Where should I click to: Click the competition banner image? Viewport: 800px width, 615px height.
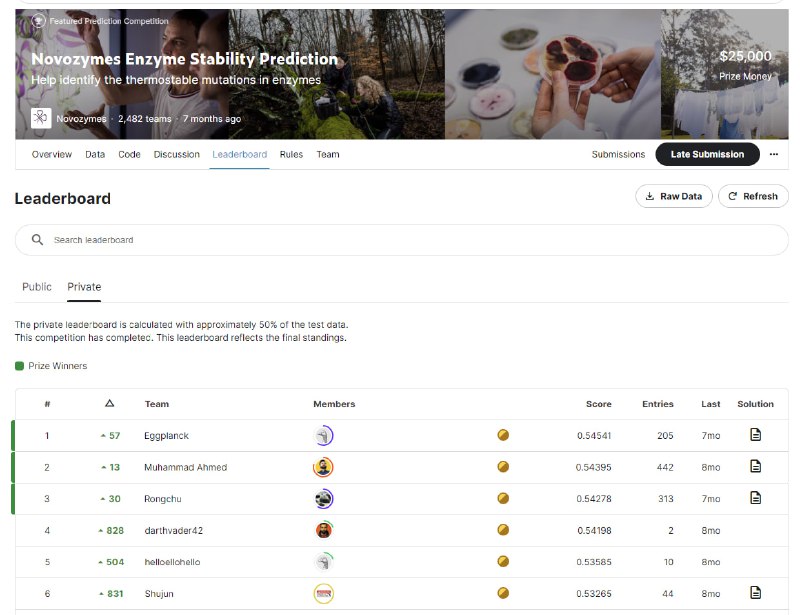[x=402, y=74]
